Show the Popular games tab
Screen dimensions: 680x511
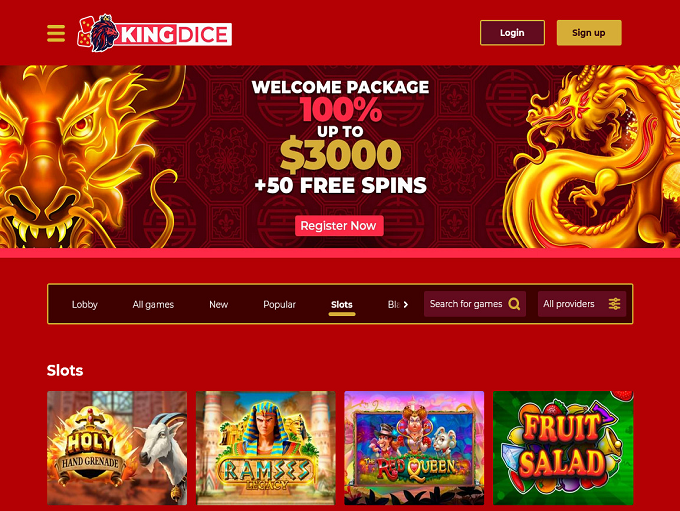click(279, 305)
